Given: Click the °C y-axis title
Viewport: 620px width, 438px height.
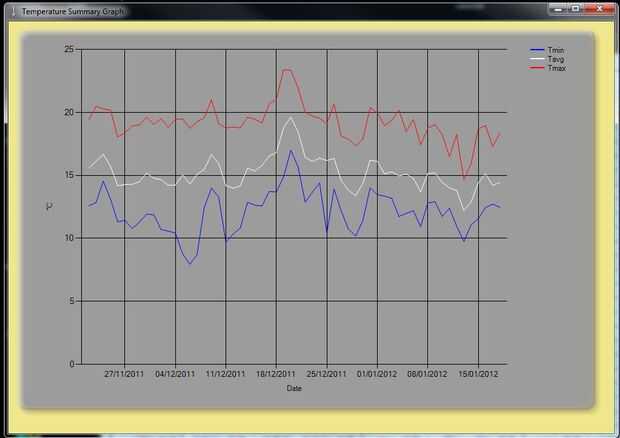Looking at the screenshot, I should 49,206.
